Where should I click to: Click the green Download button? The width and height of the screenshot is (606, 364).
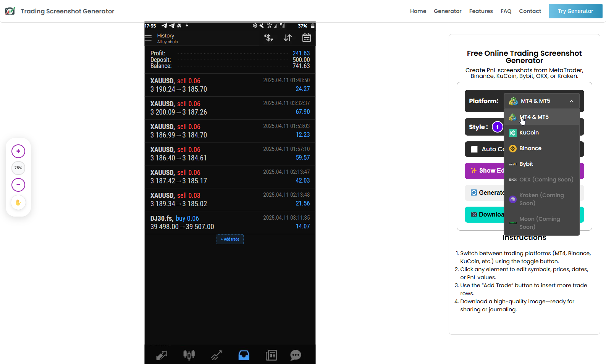click(484, 215)
